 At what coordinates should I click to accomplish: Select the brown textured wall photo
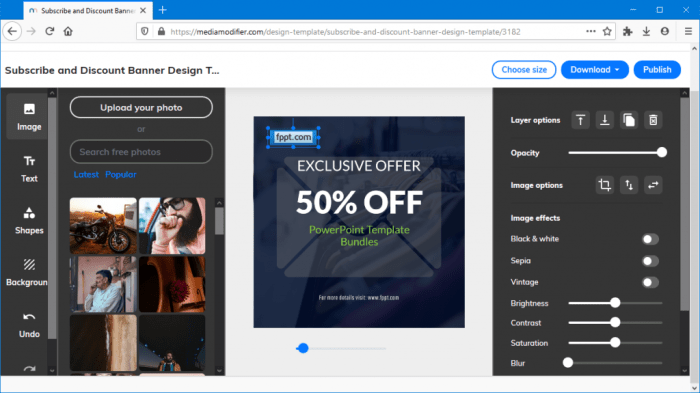pos(103,343)
